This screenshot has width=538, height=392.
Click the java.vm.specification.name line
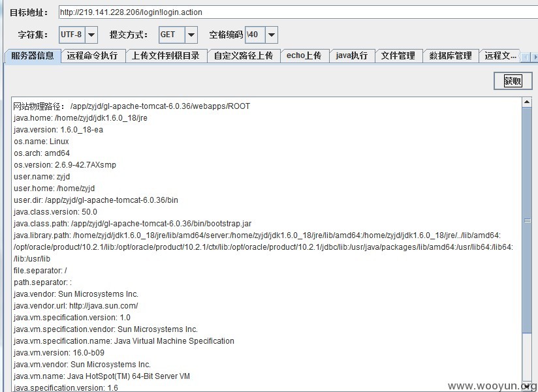click(x=124, y=340)
